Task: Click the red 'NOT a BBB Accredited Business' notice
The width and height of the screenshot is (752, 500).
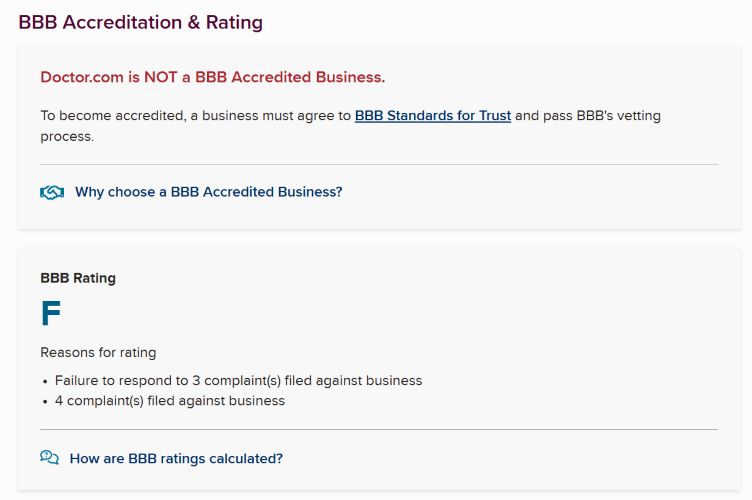Action: tap(212, 77)
